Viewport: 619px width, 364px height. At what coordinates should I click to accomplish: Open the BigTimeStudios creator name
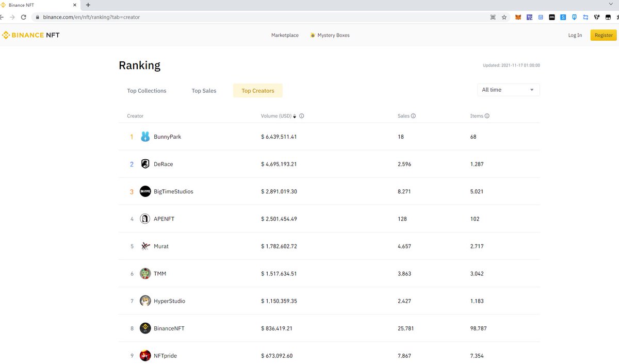click(173, 191)
